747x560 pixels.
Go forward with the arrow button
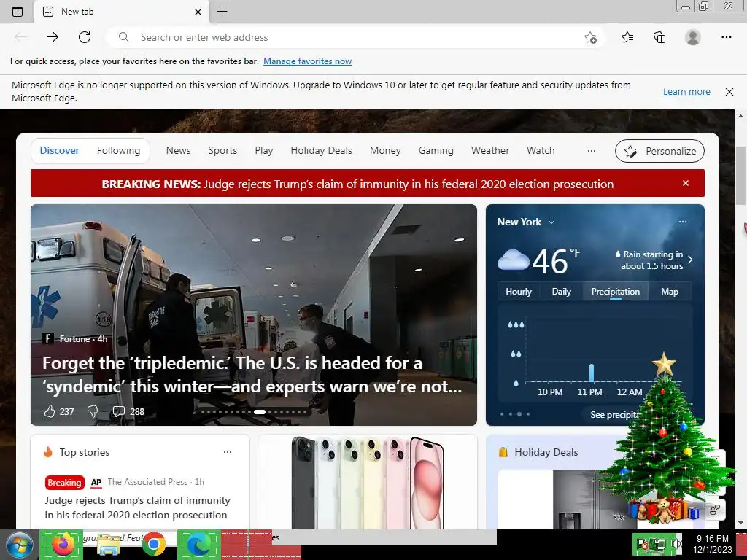[53, 37]
